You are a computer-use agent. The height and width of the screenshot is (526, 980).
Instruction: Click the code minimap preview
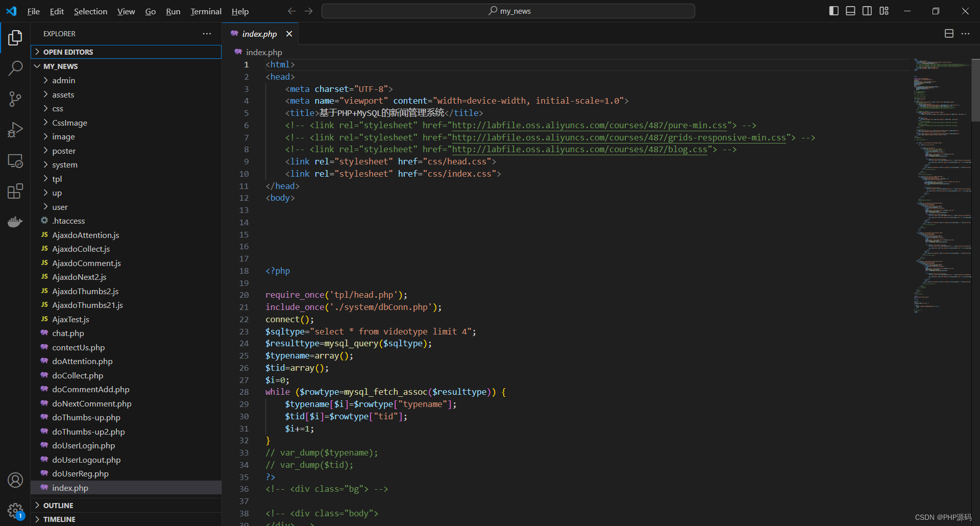[x=942, y=186]
